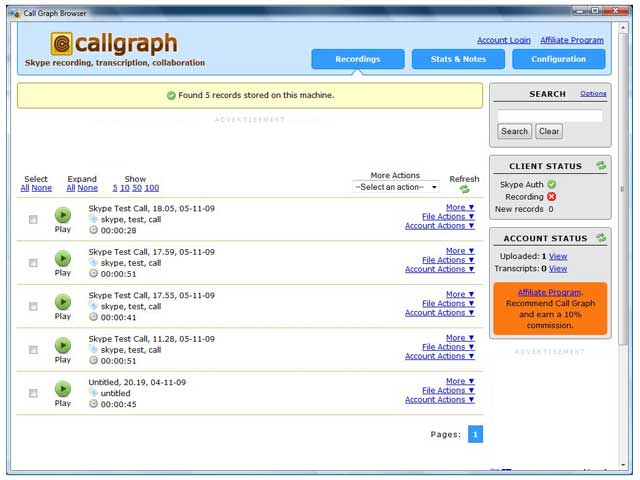The width and height of the screenshot is (640, 480).
Task: Tick the checkbox for 11.28 recording
Action: pos(33,350)
